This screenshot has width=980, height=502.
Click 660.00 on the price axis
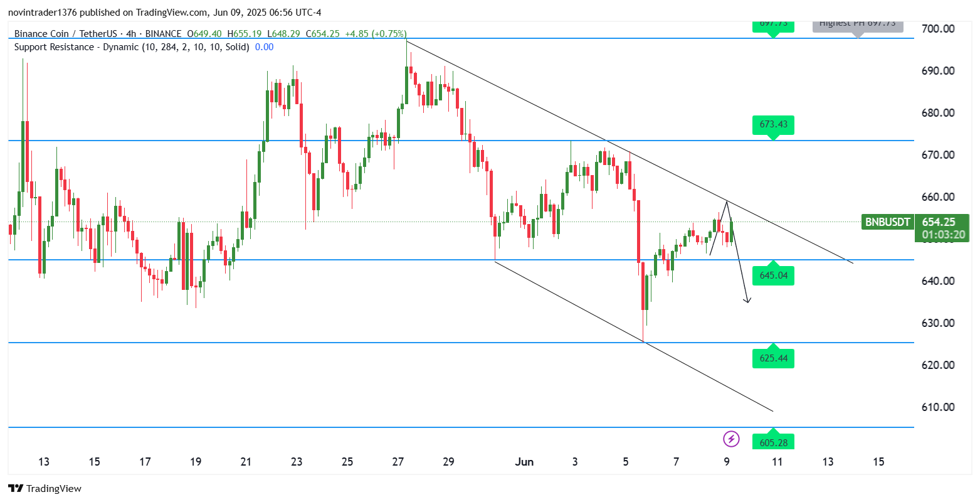coord(939,197)
